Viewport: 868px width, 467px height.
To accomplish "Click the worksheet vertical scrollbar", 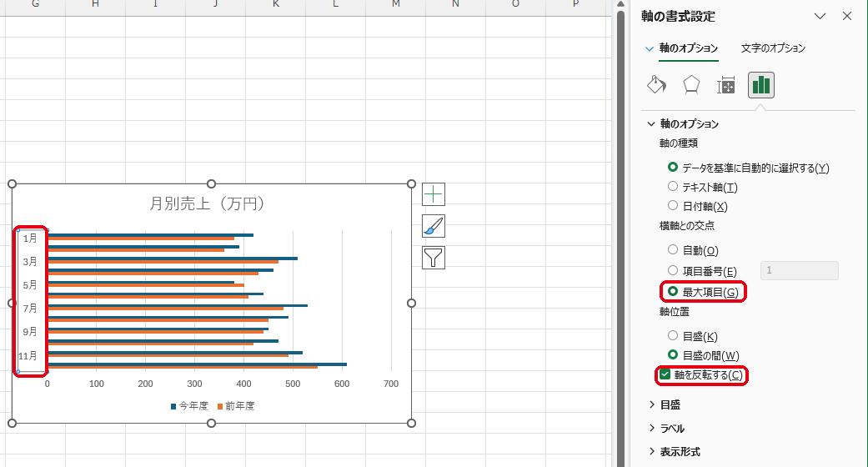I will click(620, 238).
